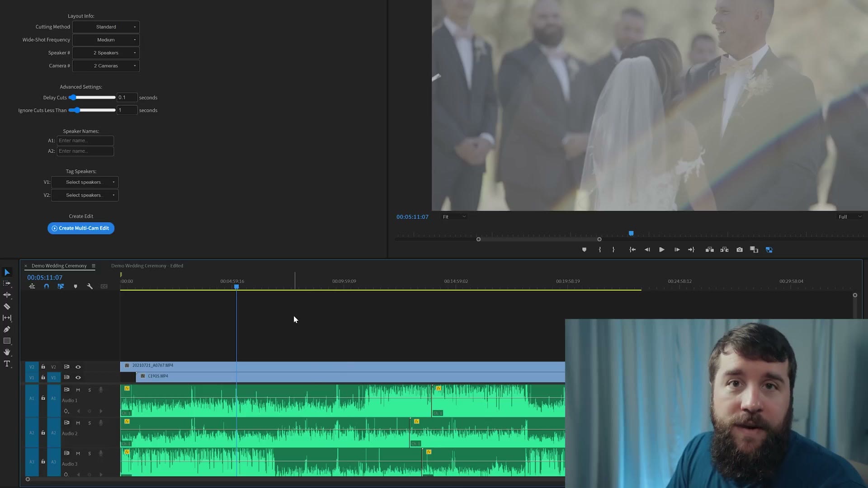This screenshot has width=868, height=488.
Task: Open Full playback resolution dropdown
Action: pos(850,217)
